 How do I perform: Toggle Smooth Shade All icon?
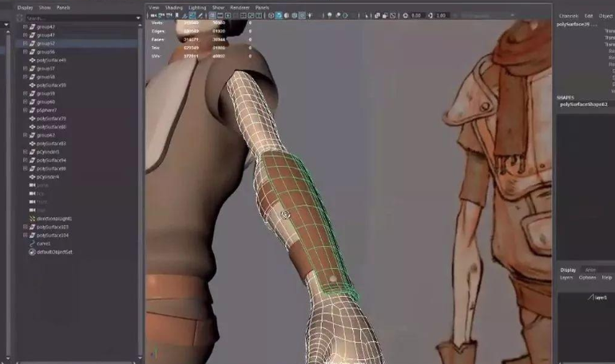[279, 16]
